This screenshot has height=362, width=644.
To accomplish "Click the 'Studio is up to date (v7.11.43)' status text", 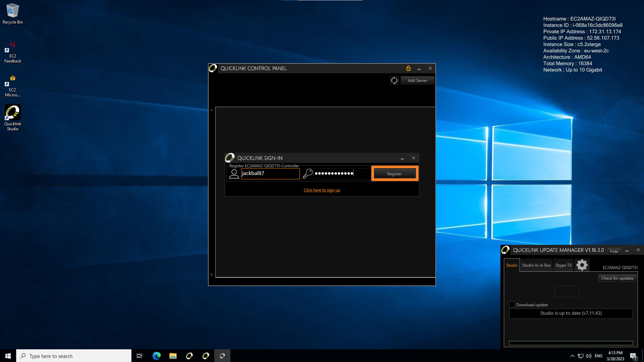I will coord(571,313).
